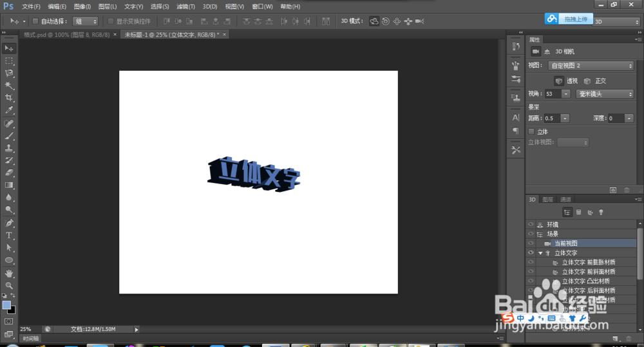Switch to the 通道 panel tab
The height and width of the screenshot is (347, 644).
(x=565, y=200)
